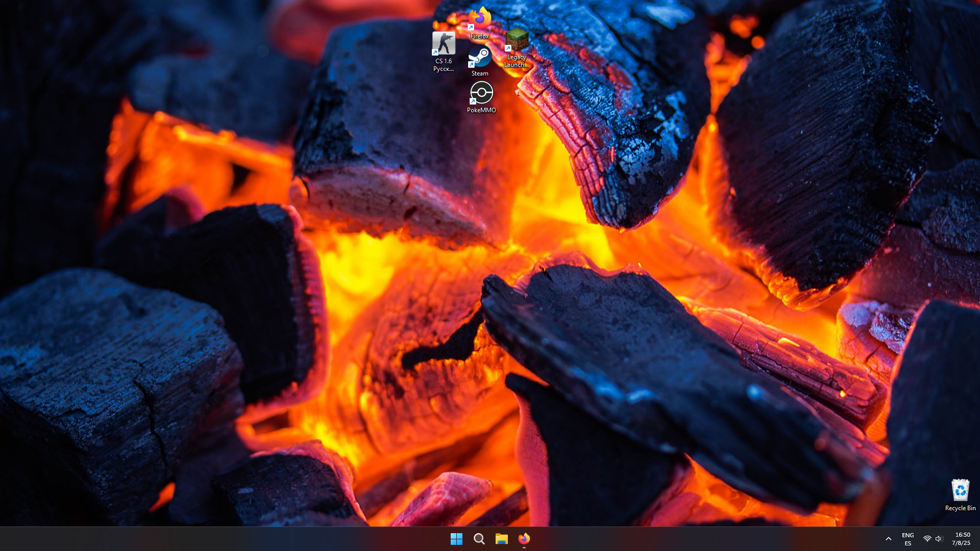Open taskbar Search
Viewport: 980px width, 551px height.
point(479,539)
